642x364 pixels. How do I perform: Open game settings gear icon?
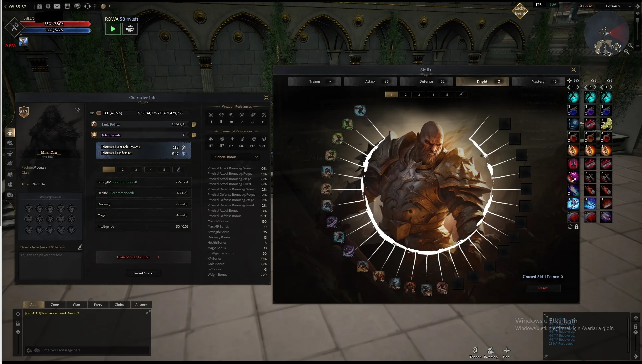point(48,6)
